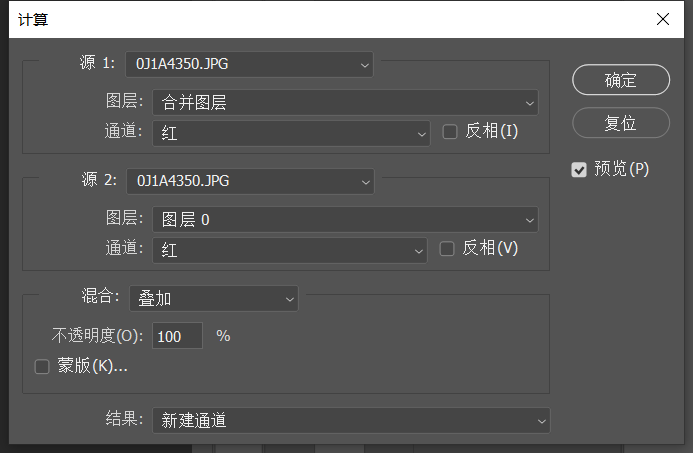Close the 计算 dialog with the X

click(663, 19)
